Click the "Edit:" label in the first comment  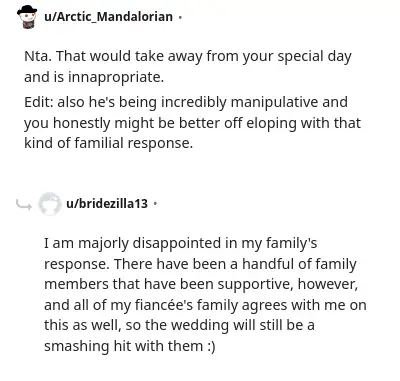(39, 102)
